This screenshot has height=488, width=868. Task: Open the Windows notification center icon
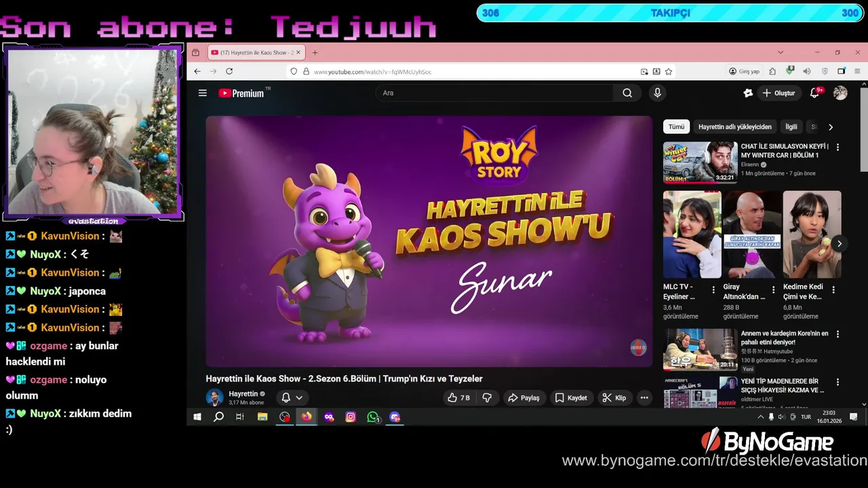854,417
